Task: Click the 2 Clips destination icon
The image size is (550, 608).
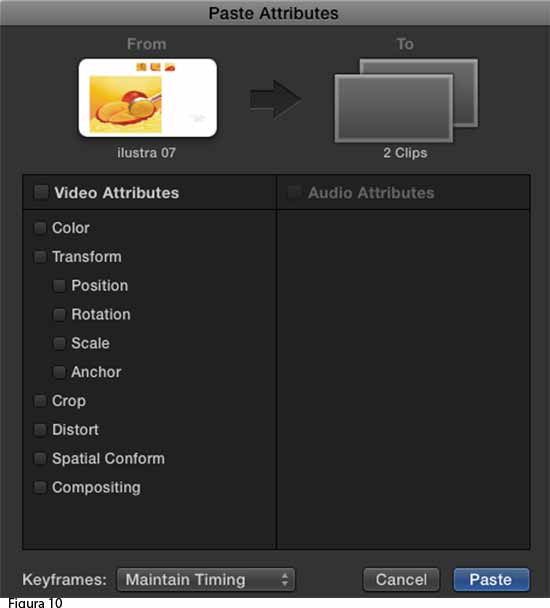Action: 406,101
